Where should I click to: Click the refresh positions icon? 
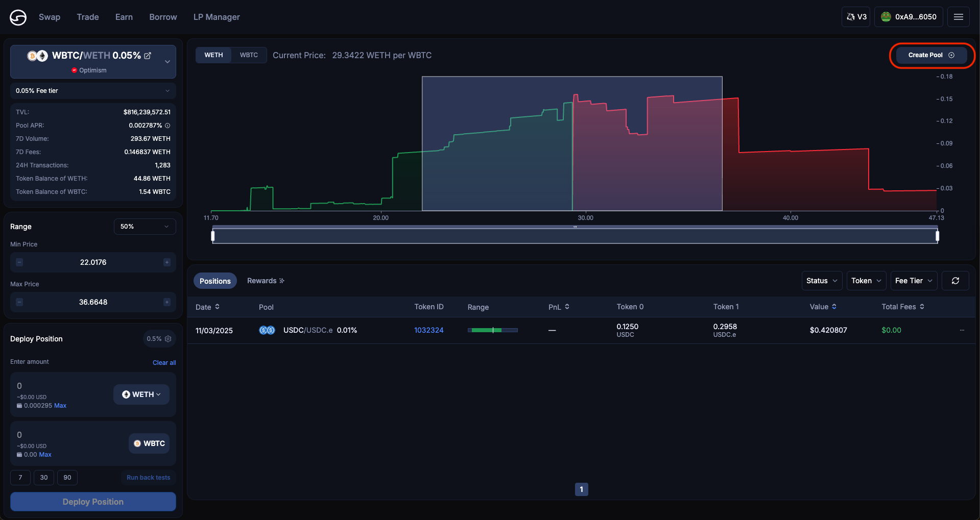coord(955,281)
